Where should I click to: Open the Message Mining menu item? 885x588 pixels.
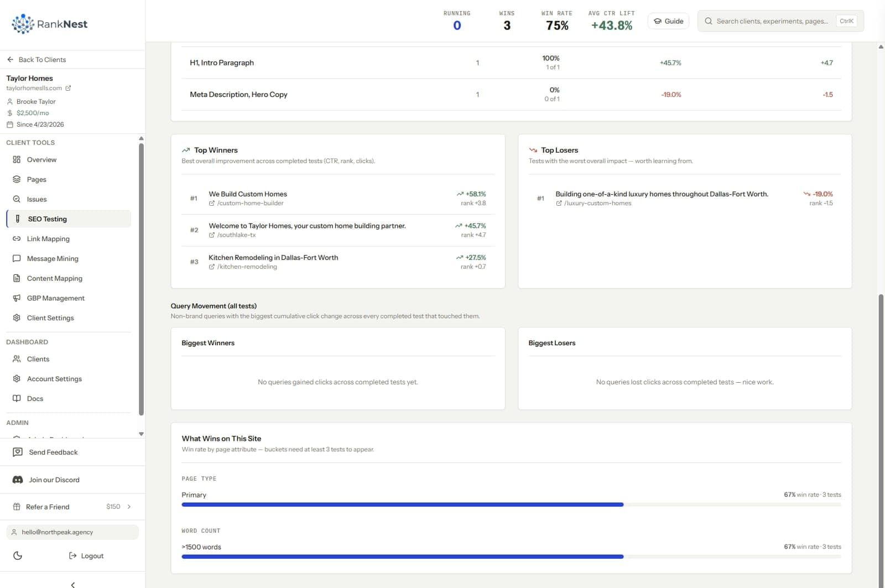69,258
